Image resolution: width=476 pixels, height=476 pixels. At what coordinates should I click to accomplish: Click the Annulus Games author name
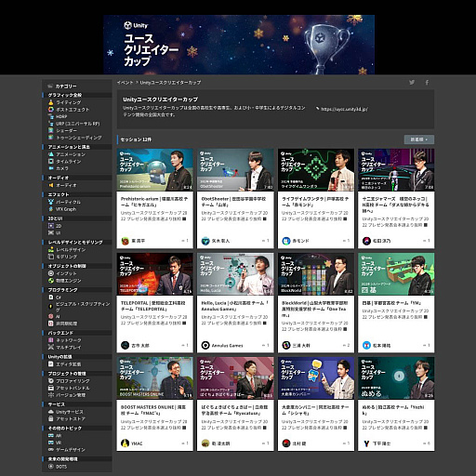(x=228, y=346)
